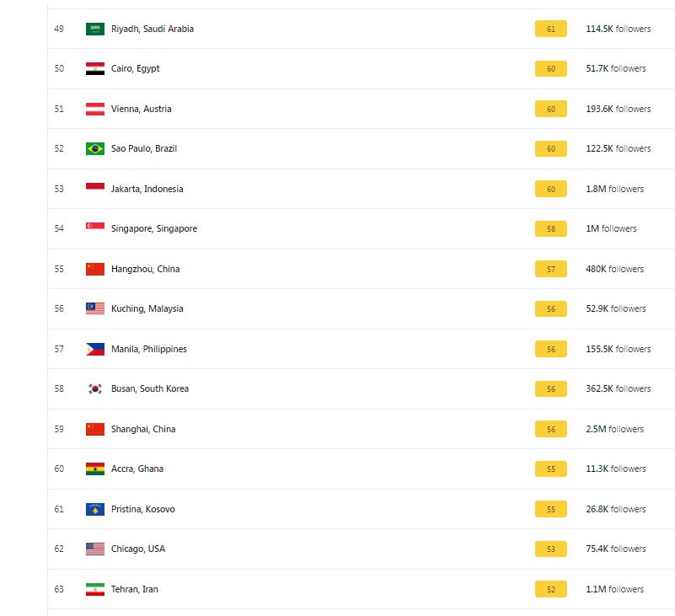The height and width of the screenshot is (616, 675).
Task: Open the Tehran, Iran entry
Action: (134, 589)
